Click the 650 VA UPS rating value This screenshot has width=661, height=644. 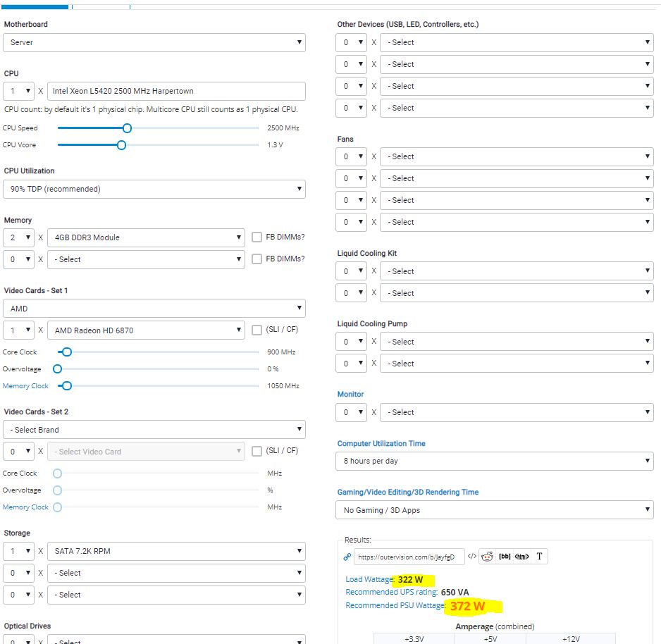(455, 592)
